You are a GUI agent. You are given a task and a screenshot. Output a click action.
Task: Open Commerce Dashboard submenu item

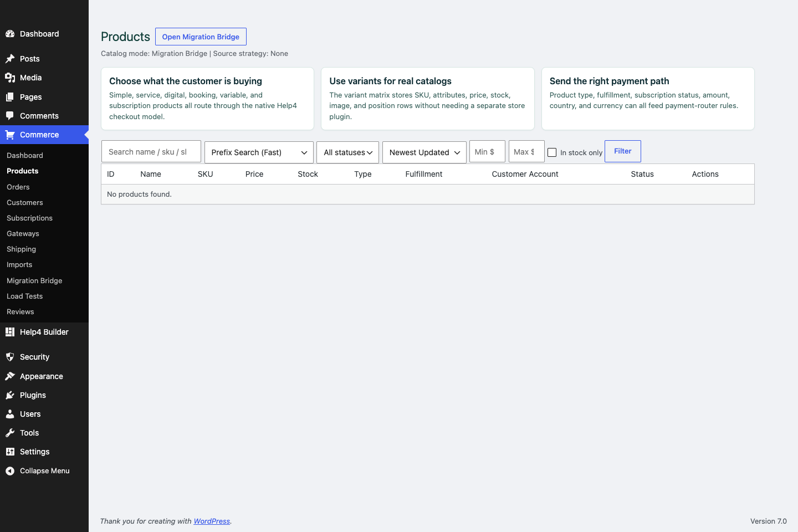point(25,156)
